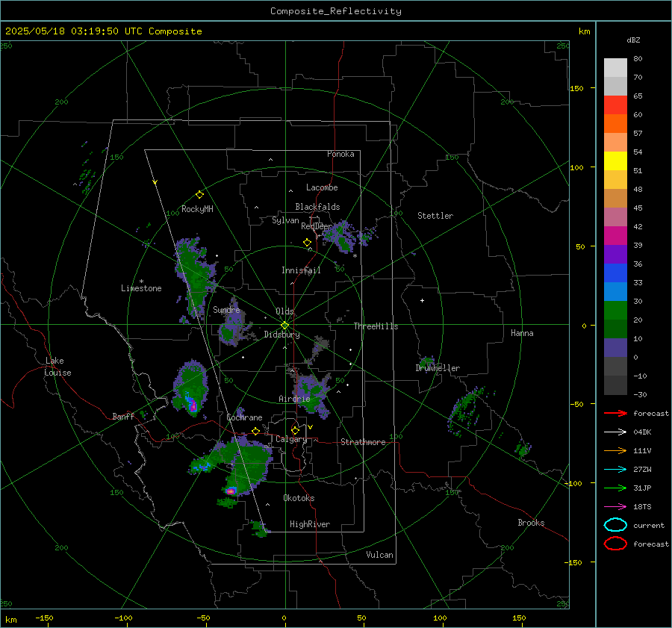This screenshot has height=628, width=672.
Task: Select the Lake Louise map label
Action: [57, 367]
